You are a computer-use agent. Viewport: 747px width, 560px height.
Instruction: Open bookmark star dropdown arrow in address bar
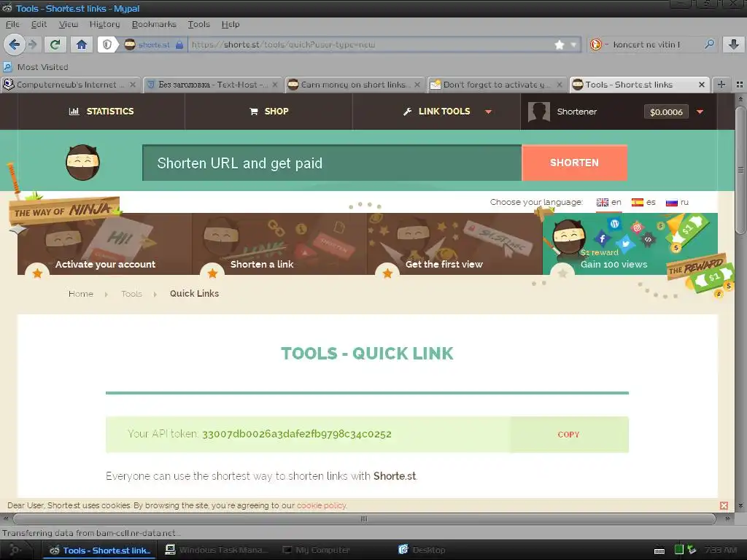tap(573, 44)
